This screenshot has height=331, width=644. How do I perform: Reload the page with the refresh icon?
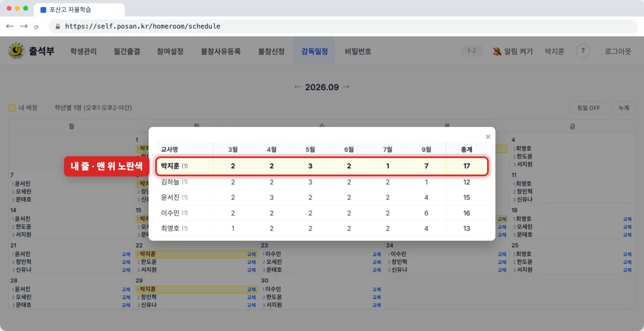click(x=37, y=27)
